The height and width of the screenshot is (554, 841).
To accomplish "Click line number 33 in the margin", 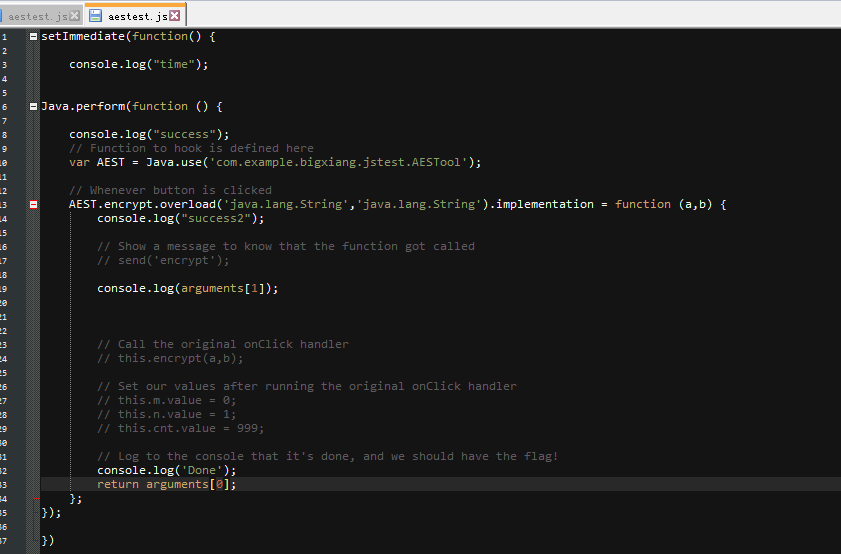I will coord(5,484).
